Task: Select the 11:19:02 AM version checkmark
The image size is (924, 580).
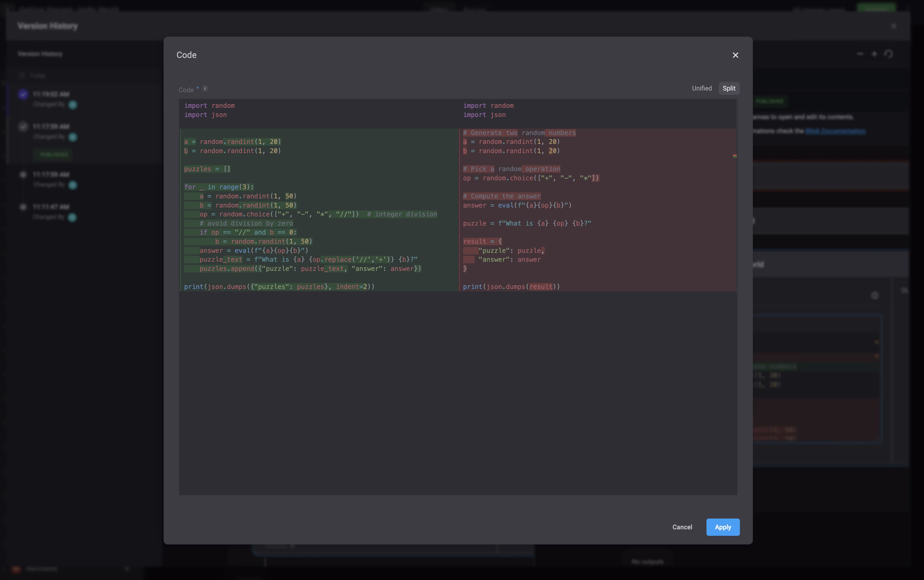Action: pyautogui.click(x=23, y=94)
